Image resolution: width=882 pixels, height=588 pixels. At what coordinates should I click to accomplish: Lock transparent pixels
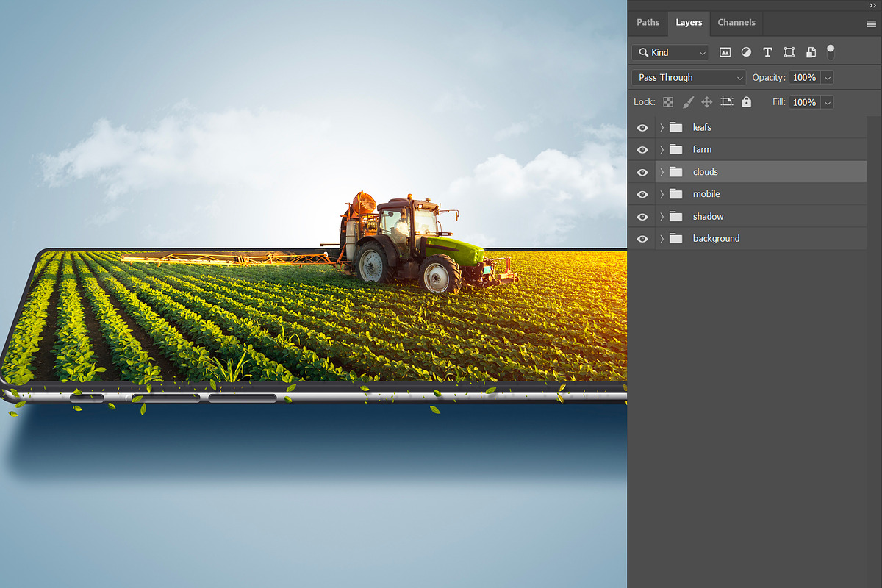pos(668,102)
